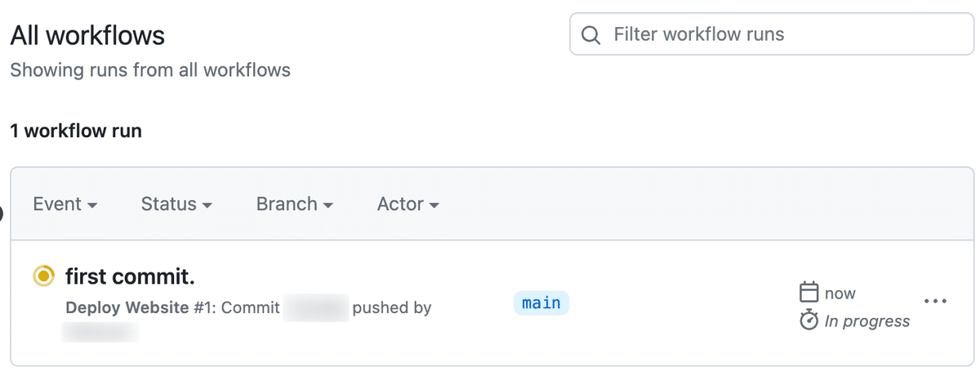980x372 pixels.
Task: Click the main branch label
Action: point(541,303)
